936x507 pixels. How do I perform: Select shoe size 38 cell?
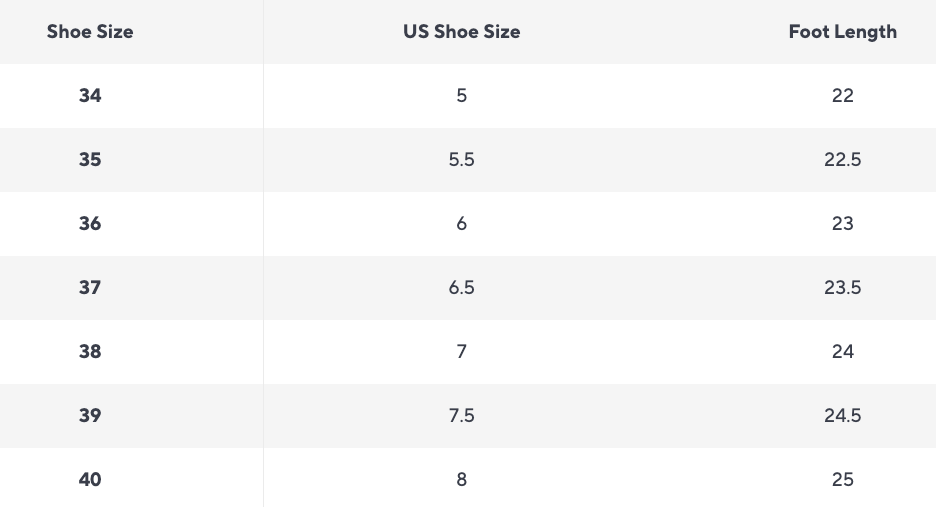click(90, 352)
